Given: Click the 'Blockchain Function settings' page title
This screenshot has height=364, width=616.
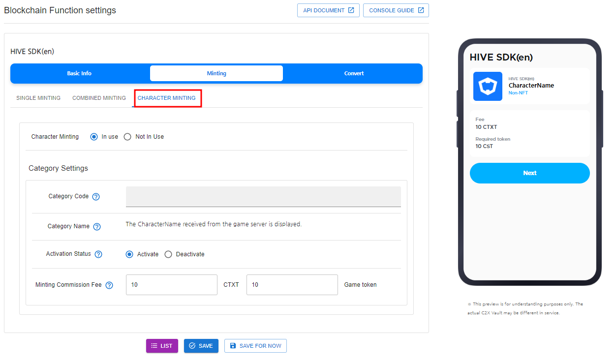Looking at the screenshot, I should tap(60, 10).
